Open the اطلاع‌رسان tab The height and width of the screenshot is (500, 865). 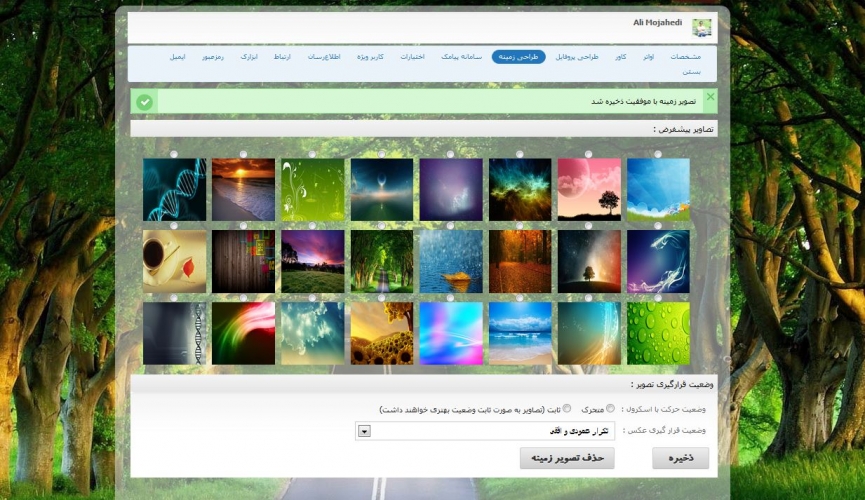tap(324, 57)
